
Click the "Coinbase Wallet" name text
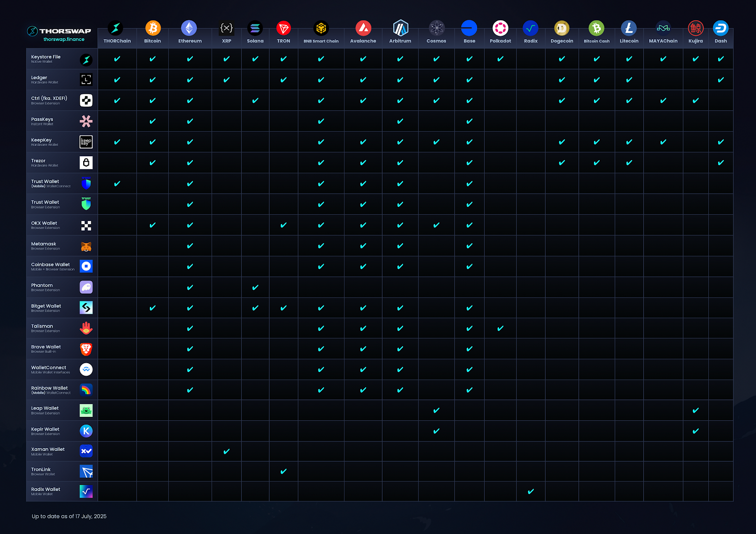(51, 264)
